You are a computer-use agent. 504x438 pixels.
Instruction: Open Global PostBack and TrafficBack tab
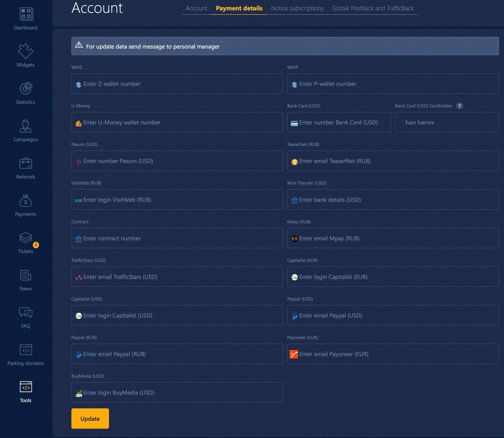pos(373,8)
